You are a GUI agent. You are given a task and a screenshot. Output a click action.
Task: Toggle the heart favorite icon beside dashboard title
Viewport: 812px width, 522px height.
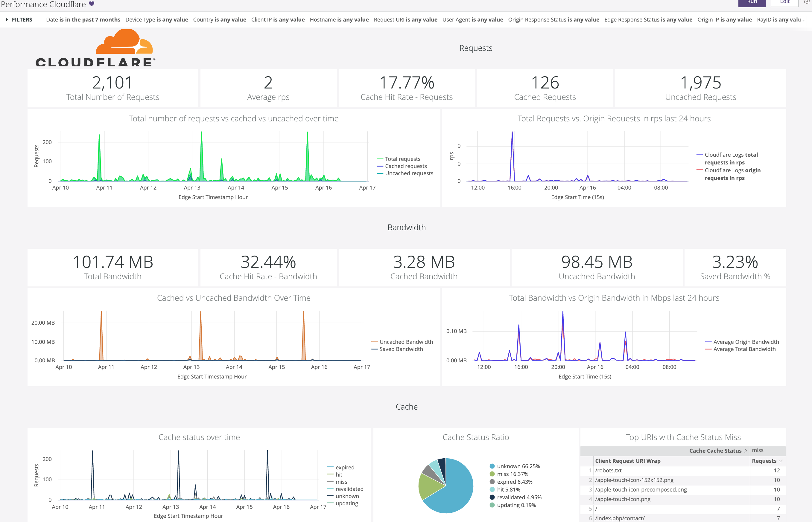tap(90, 4)
